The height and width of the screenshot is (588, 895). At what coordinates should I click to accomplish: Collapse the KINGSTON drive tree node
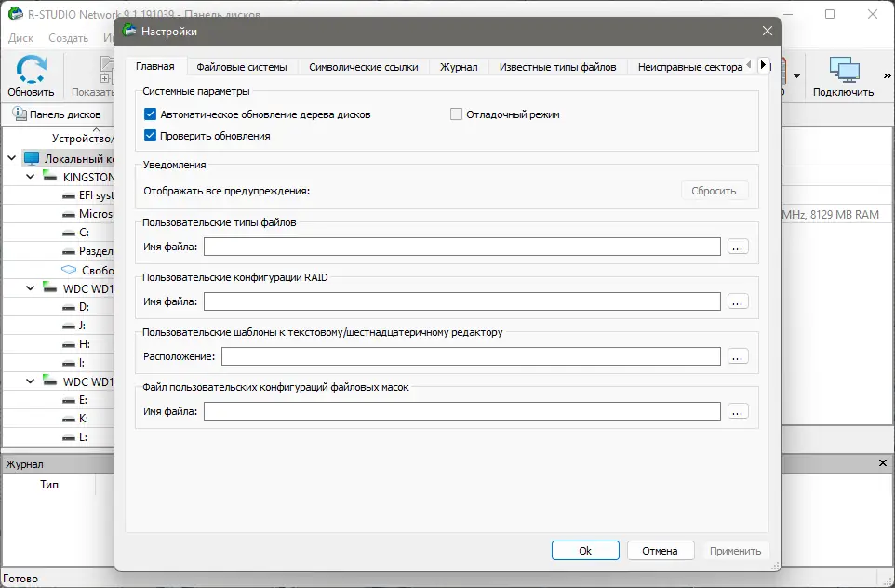[30, 177]
